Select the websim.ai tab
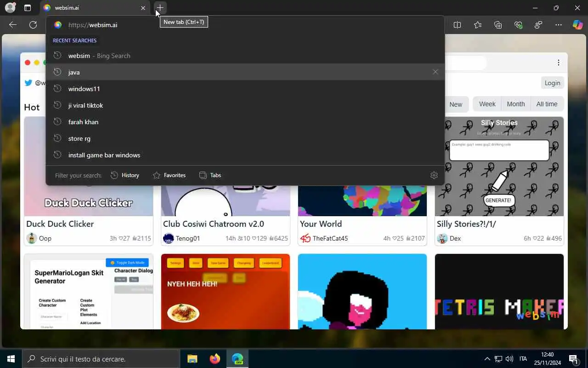Viewport: 588px width, 368px height. [x=94, y=8]
